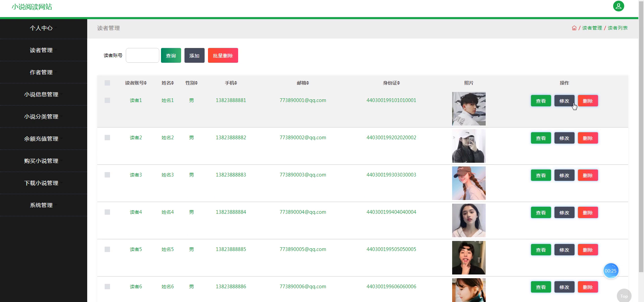
Task: Open 个人中心 in the sidebar
Action: pyautogui.click(x=44, y=28)
